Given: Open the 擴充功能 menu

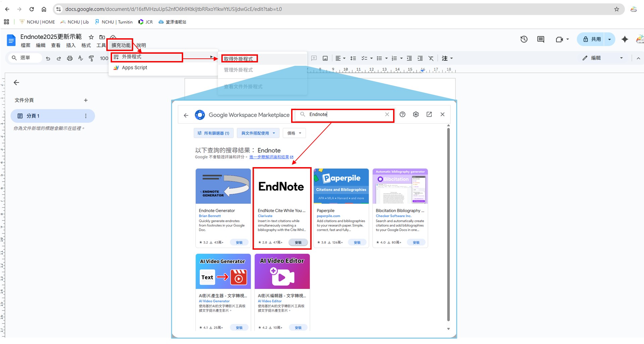Looking at the screenshot, I should [x=121, y=45].
